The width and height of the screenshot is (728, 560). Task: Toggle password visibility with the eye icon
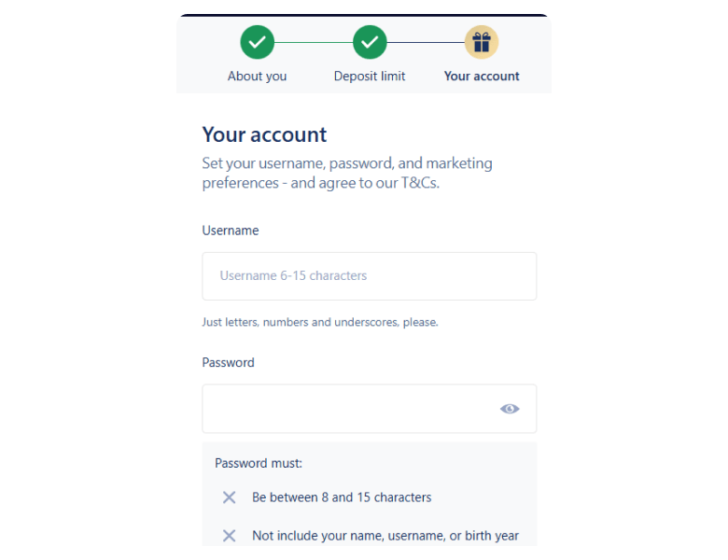click(510, 409)
